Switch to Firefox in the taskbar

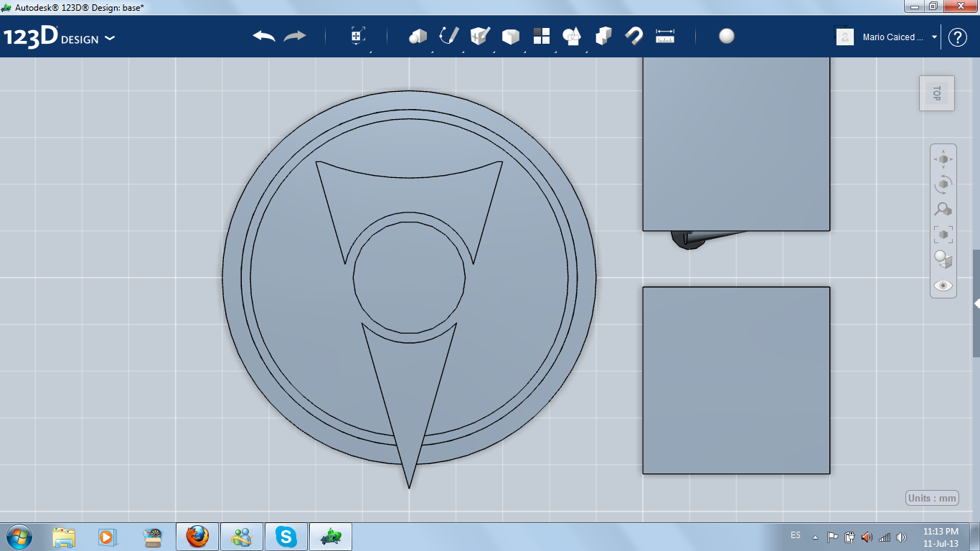197,537
